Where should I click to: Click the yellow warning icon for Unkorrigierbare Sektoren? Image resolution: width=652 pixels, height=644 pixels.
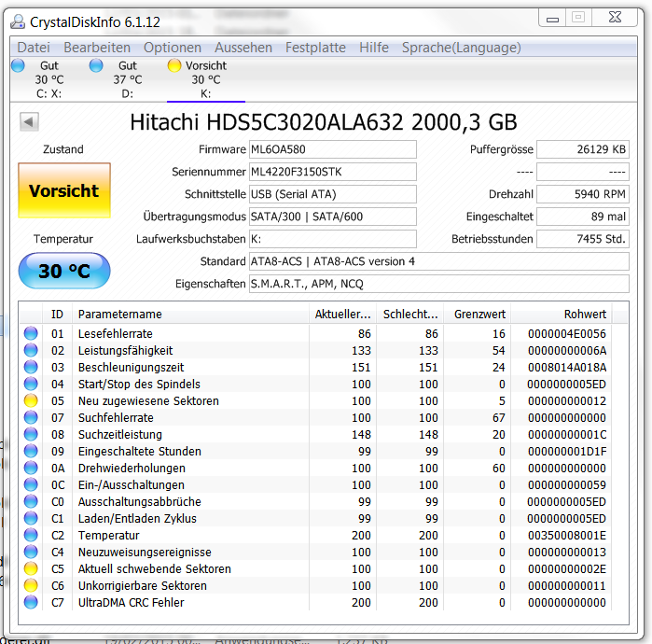[x=31, y=586]
